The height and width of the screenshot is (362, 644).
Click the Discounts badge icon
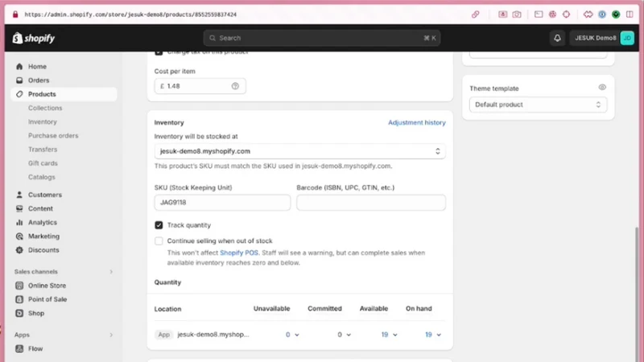coord(19,250)
